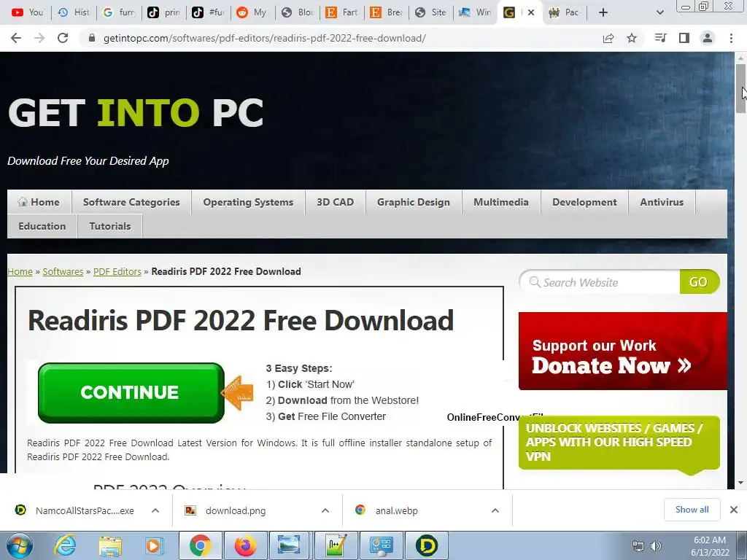This screenshot has width=747, height=560.
Task: Open the Home menu item
Action: click(39, 202)
